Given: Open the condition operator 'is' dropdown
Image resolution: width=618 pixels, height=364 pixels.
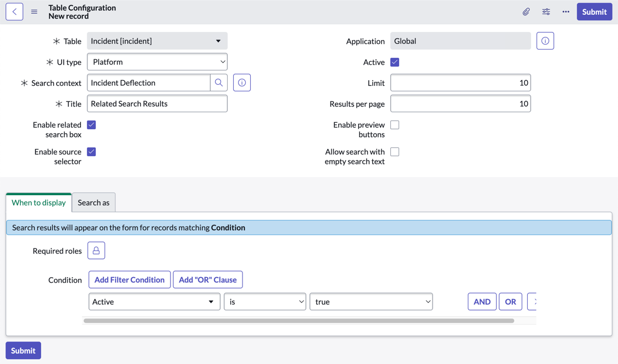Looking at the screenshot, I should click(265, 302).
